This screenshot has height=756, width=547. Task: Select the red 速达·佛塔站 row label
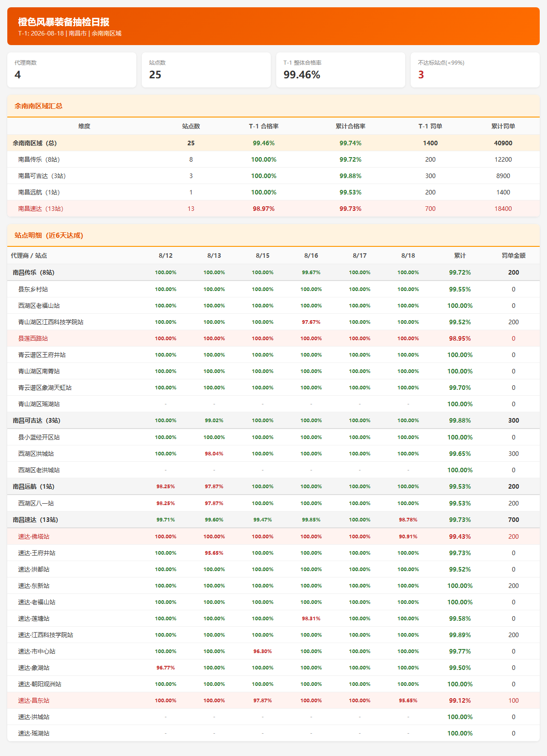[x=34, y=536]
